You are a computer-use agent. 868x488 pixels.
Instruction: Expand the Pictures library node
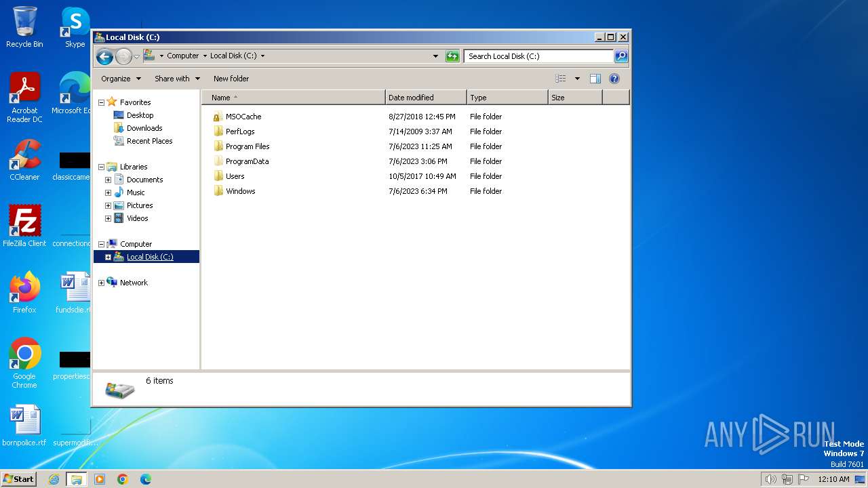tap(108, 205)
